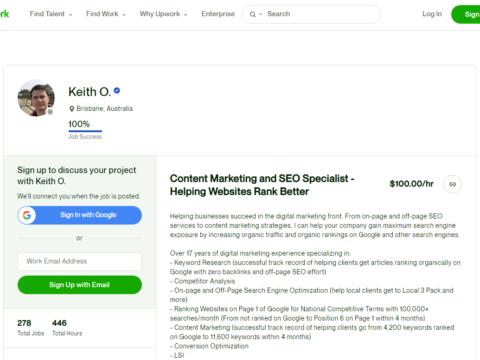The height and width of the screenshot is (360, 480).
Task: Open Keith O.'s profile photo
Action: pos(36,98)
